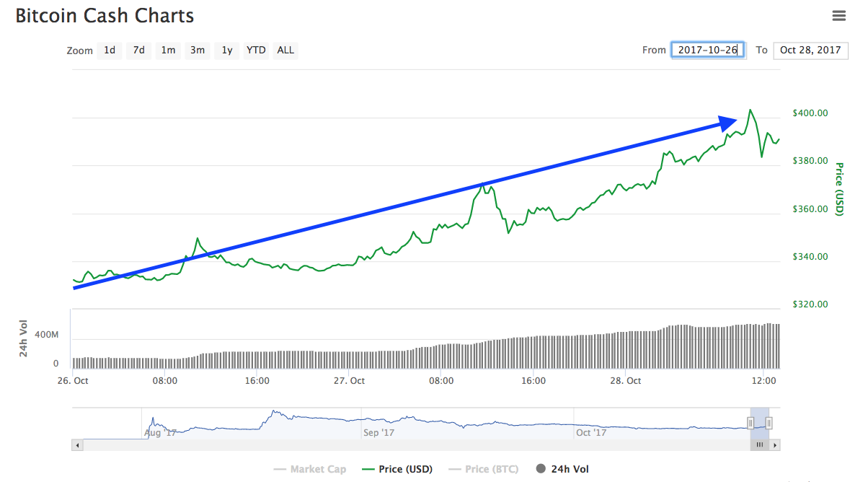Click the Oct '17 navigator label
Screen dimensions: 868x482
pos(592,433)
